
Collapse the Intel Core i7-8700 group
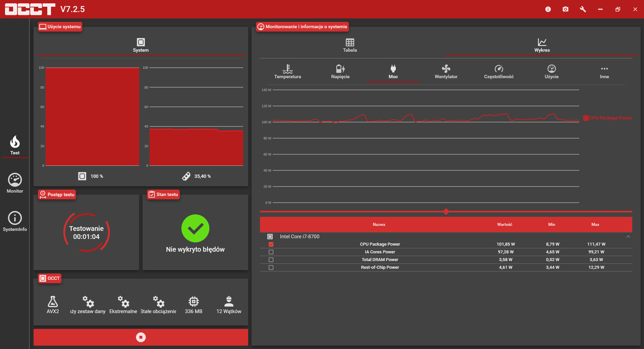[628, 237]
